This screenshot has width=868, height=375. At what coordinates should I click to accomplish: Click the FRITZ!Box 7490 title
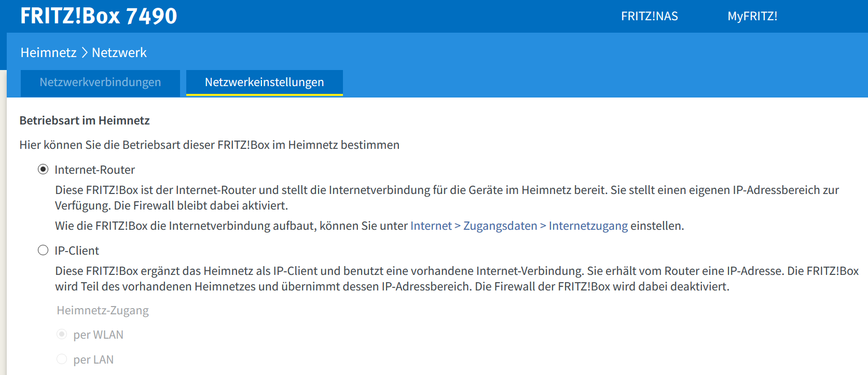[x=99, y=16]
